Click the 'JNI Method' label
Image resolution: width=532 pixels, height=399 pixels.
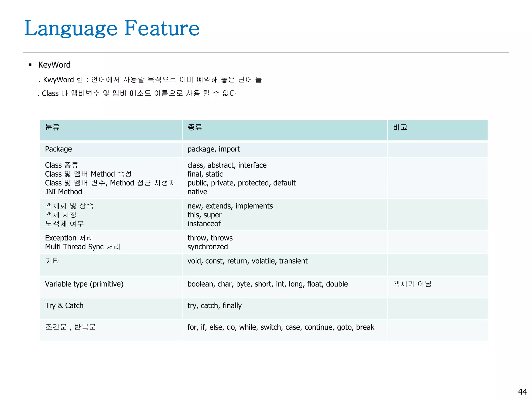tap(64, 192)
